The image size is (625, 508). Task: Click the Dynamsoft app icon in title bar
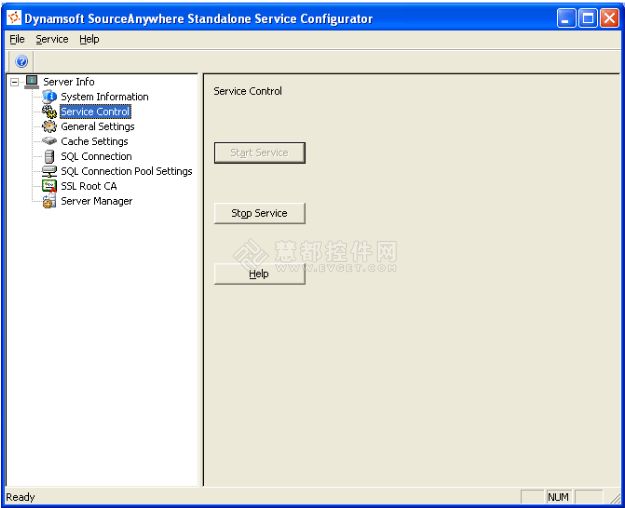[14, 18]
